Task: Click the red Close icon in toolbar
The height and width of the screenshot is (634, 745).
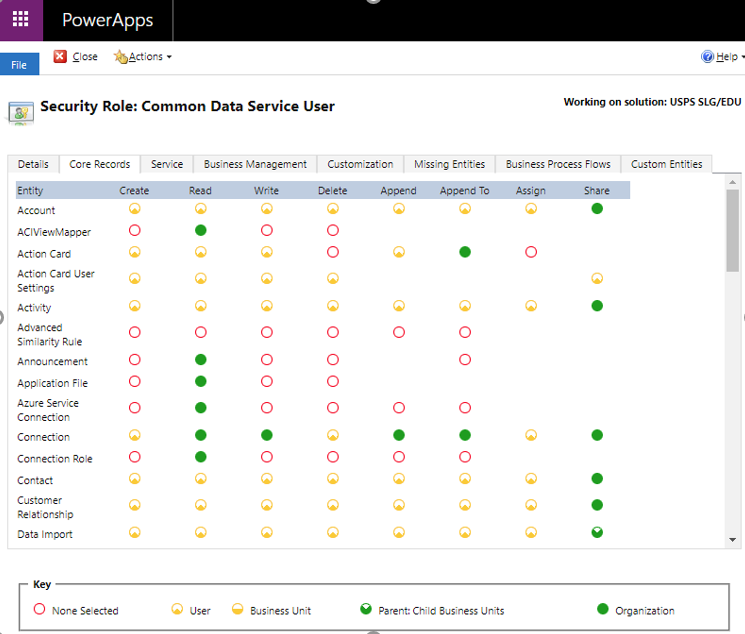Action: 60,57
